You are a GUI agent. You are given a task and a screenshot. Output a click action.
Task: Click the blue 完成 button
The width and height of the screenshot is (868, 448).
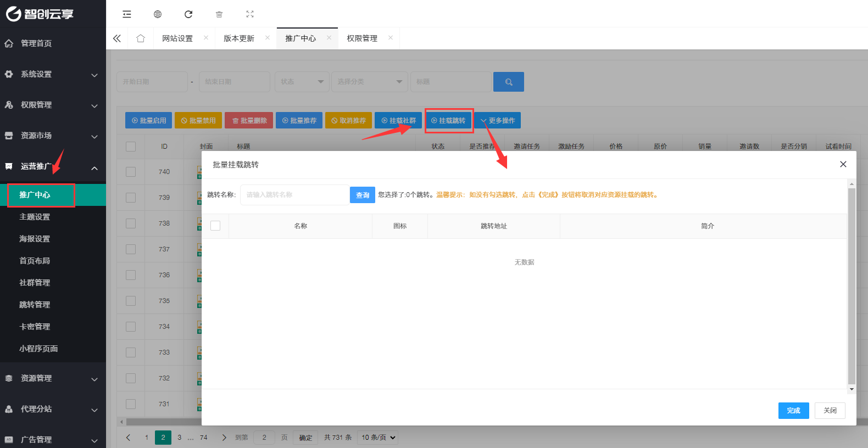[x=793, y=411]
